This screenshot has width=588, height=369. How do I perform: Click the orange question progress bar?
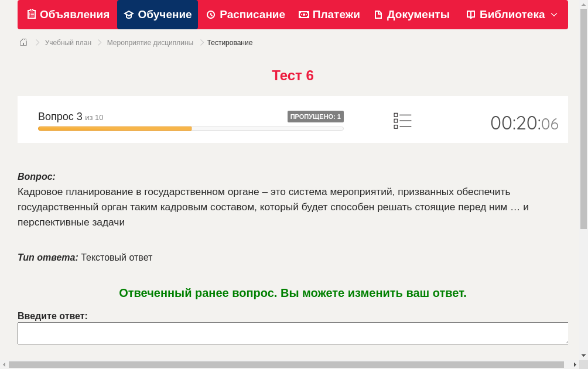click(114, 128)
